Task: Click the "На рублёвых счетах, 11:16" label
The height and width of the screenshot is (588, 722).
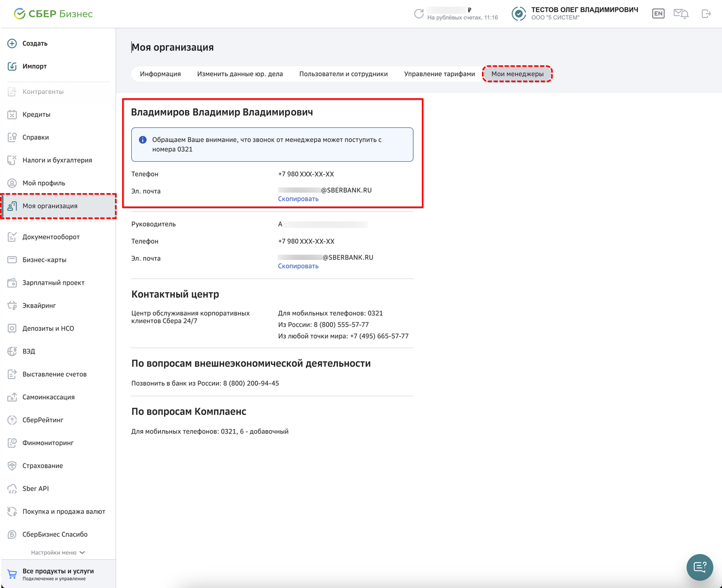Action: [462, 18]
